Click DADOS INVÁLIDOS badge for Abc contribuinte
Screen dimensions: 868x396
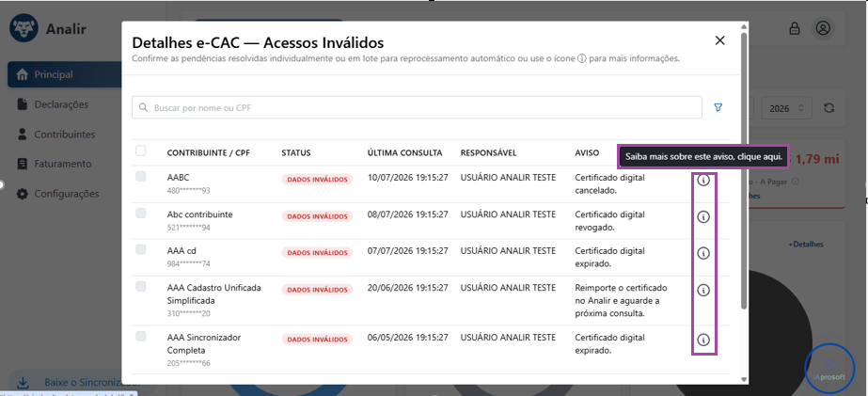coord(317,216)
